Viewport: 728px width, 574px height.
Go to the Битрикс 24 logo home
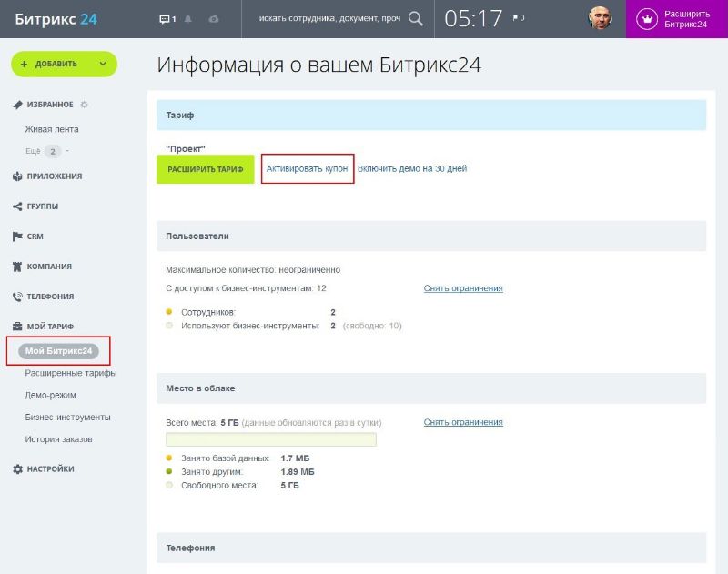tap(56, 19)
